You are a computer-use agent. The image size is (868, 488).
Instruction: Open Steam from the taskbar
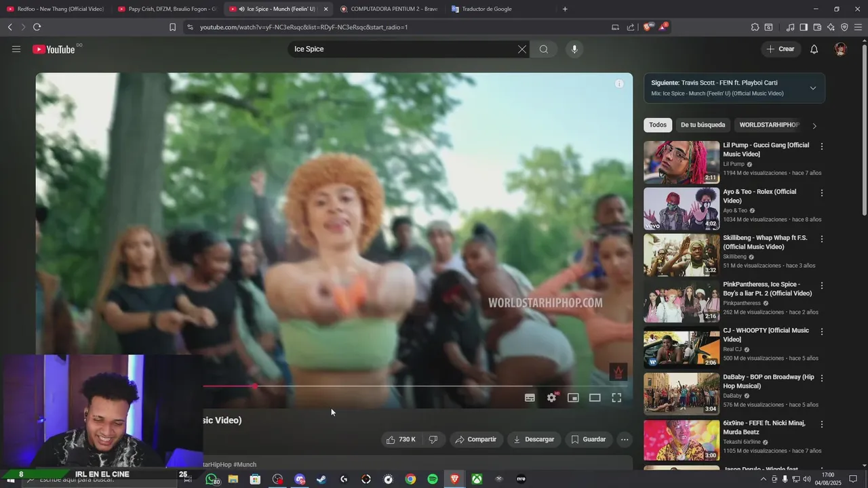321,479
